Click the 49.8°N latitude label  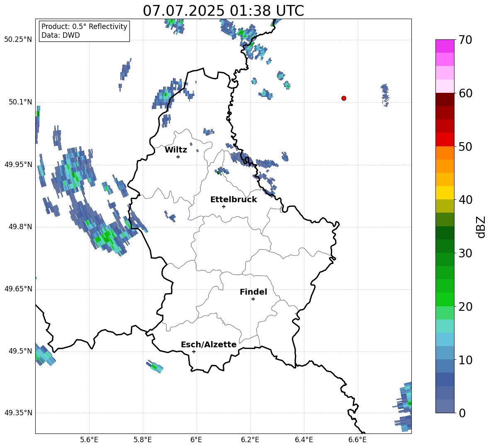[x=20, y=227]
